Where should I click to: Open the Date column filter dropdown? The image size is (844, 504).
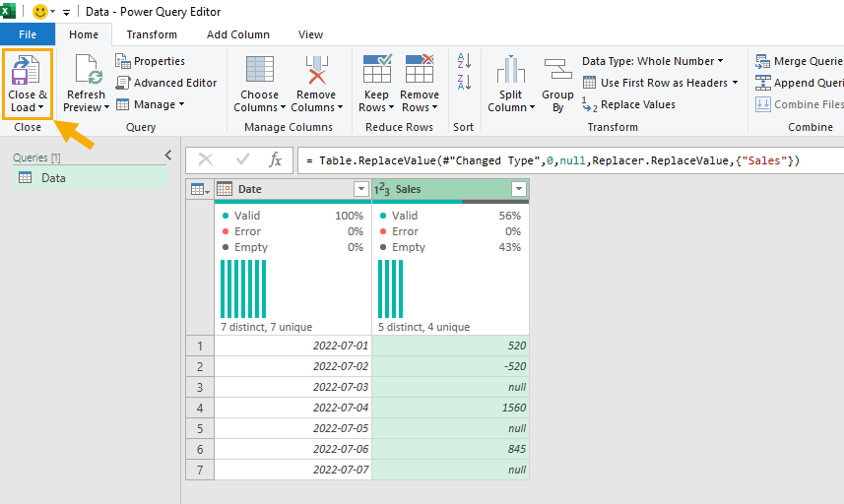361,189
